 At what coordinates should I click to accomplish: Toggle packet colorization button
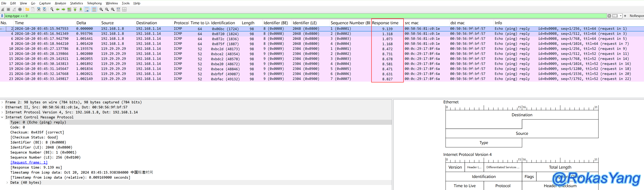click(x=94, y=10)
